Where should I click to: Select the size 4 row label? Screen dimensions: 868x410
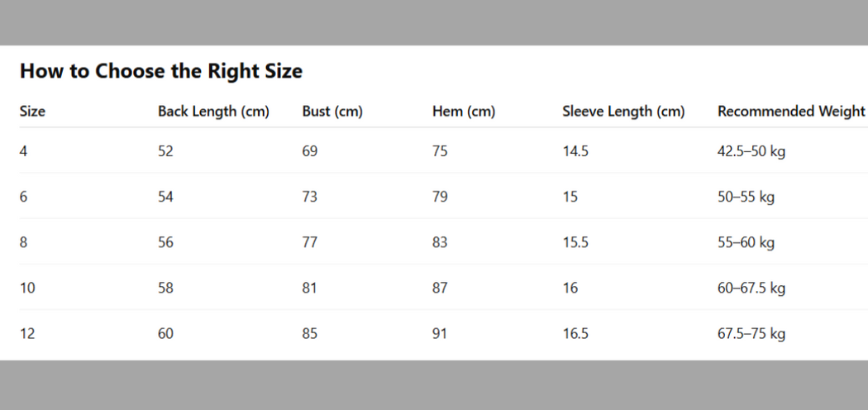point(24,151)
